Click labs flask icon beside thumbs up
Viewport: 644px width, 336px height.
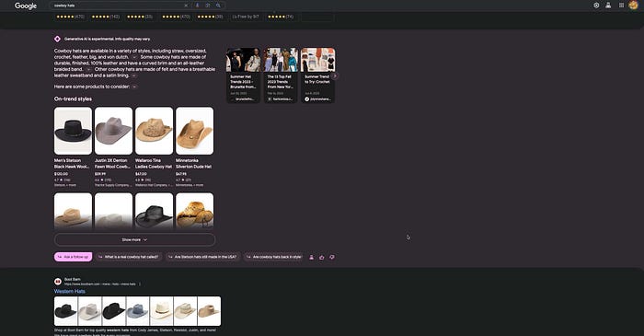311,257
